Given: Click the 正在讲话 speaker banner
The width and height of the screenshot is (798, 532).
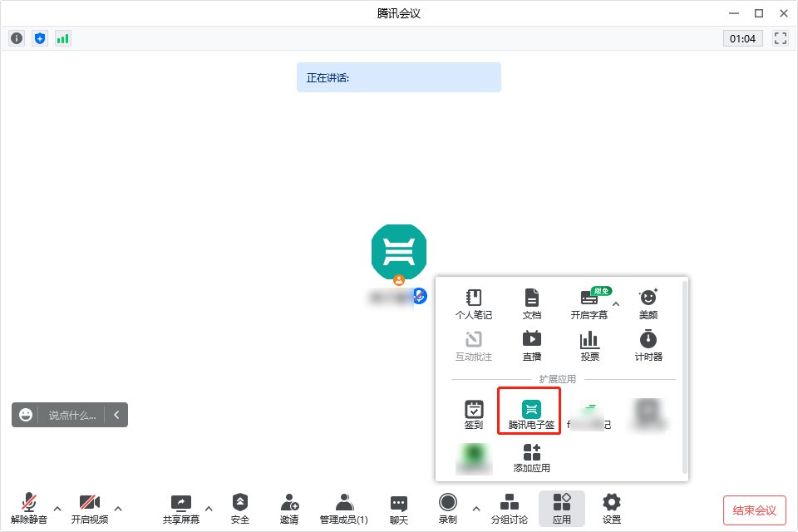Looking at the screenshot, I should coord(399,77).
